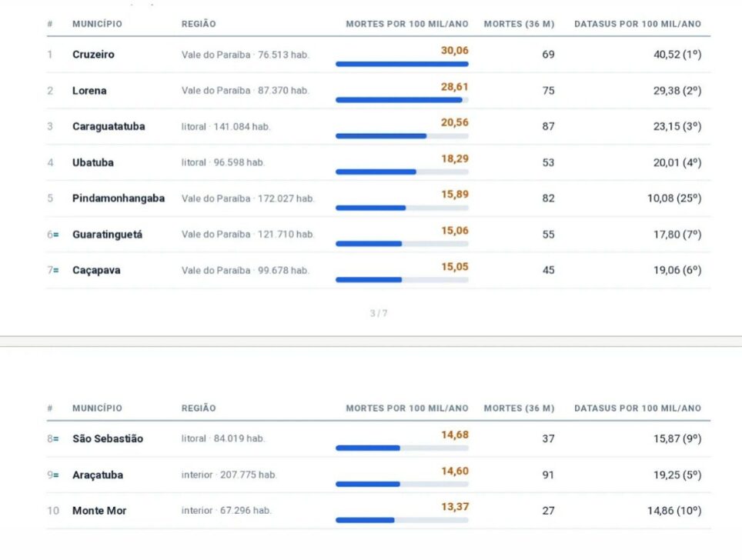
Task: Click the tie marker beside rank 6
Action: point(56,235)
